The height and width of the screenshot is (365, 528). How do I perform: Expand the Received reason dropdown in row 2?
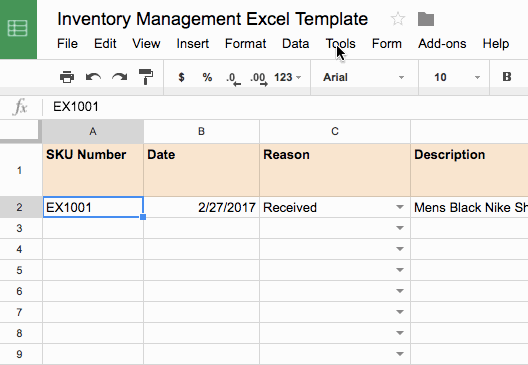pos(400,207)
